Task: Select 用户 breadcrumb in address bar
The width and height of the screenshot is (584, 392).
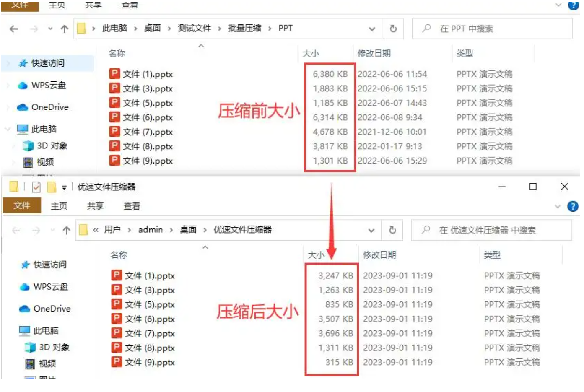Action: 112,229
